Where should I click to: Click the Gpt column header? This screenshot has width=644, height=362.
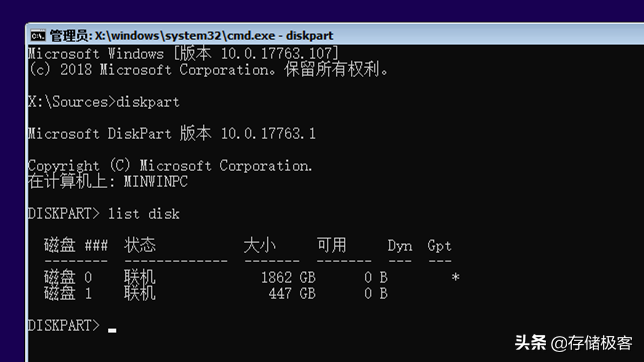pos(439,246)
